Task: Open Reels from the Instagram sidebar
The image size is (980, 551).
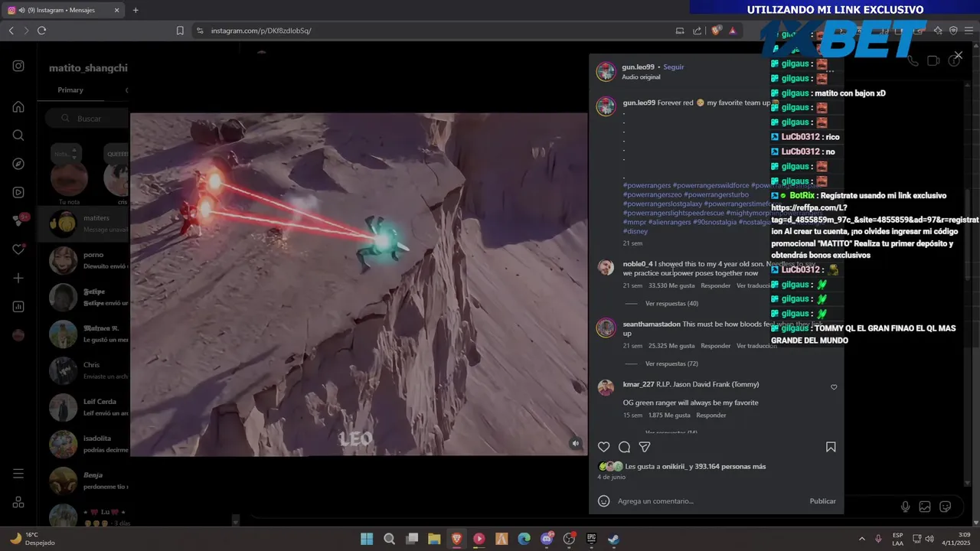Action: [18, 192]
